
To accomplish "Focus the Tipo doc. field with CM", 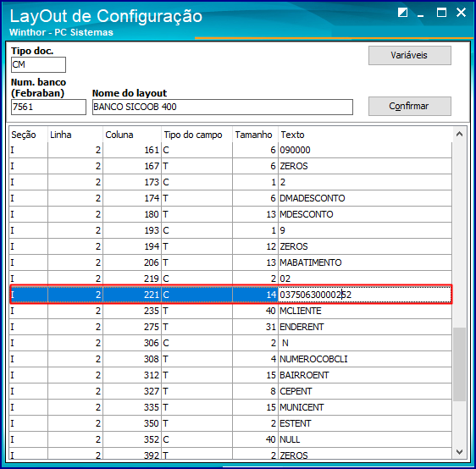I will coord(38,64).
